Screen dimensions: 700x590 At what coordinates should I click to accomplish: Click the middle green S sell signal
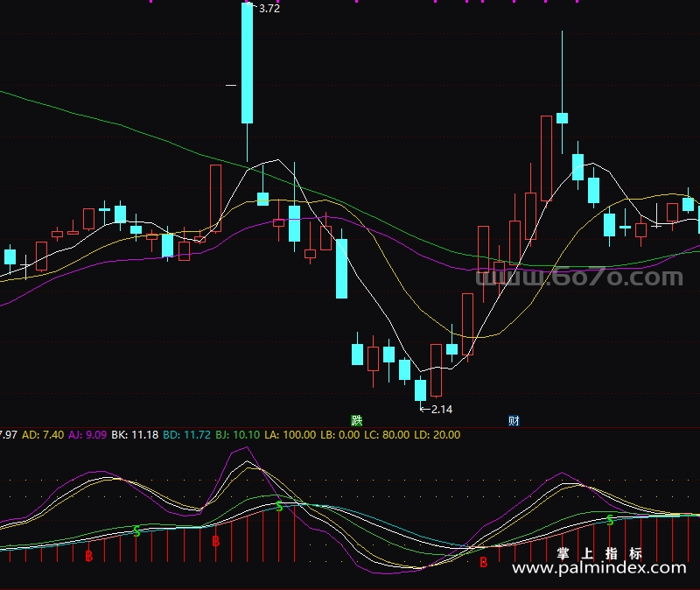(x=279, y=507)
